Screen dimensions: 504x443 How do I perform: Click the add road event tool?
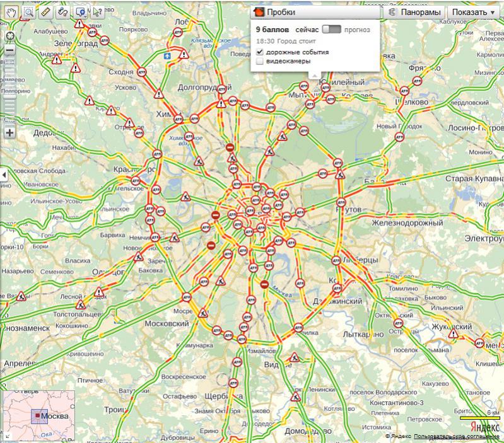pyautogui.click(x=80, y=13)
